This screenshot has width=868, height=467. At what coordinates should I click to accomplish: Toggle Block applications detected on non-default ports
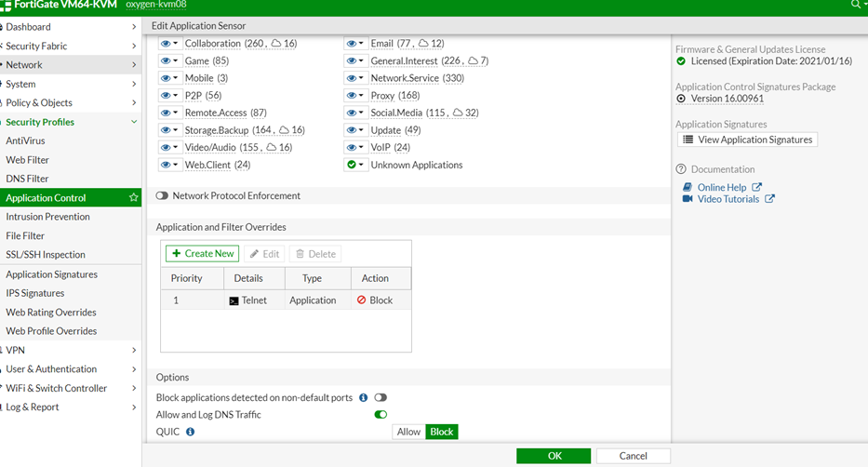pyautogui.click(x=380, y=397)
